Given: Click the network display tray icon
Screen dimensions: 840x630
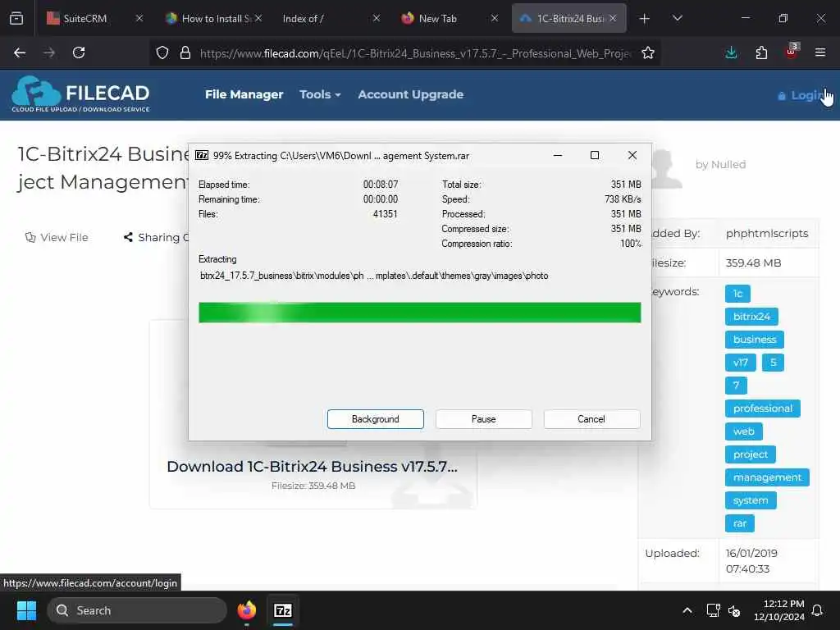Looking at the screenshot, I should [713, 610].
